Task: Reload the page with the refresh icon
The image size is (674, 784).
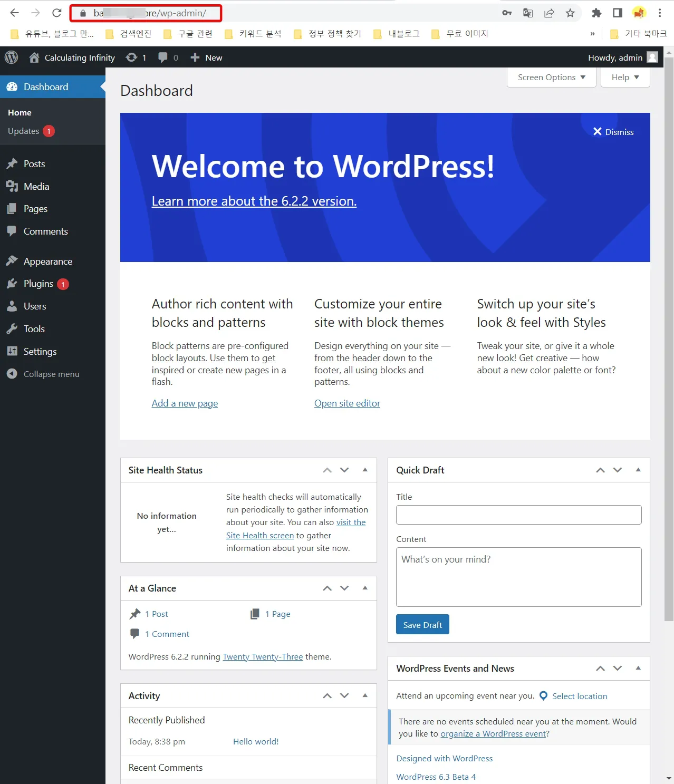Action: tap(57, 13)
